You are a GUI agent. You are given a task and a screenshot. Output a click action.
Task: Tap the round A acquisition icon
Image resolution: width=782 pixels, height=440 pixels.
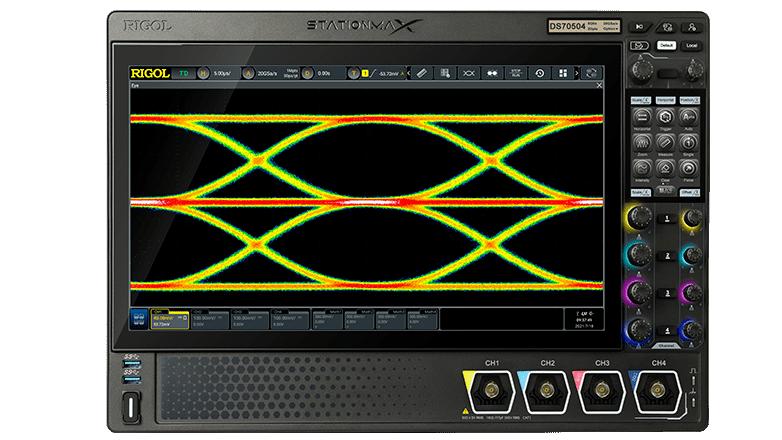[x=248, y=73]
